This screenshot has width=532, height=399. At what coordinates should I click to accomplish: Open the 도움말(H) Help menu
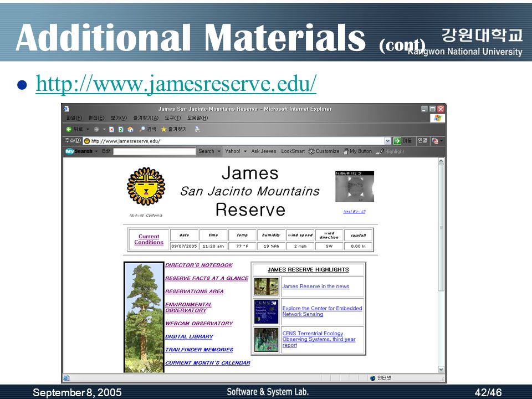pyautogui.click(x=197, y=118)
